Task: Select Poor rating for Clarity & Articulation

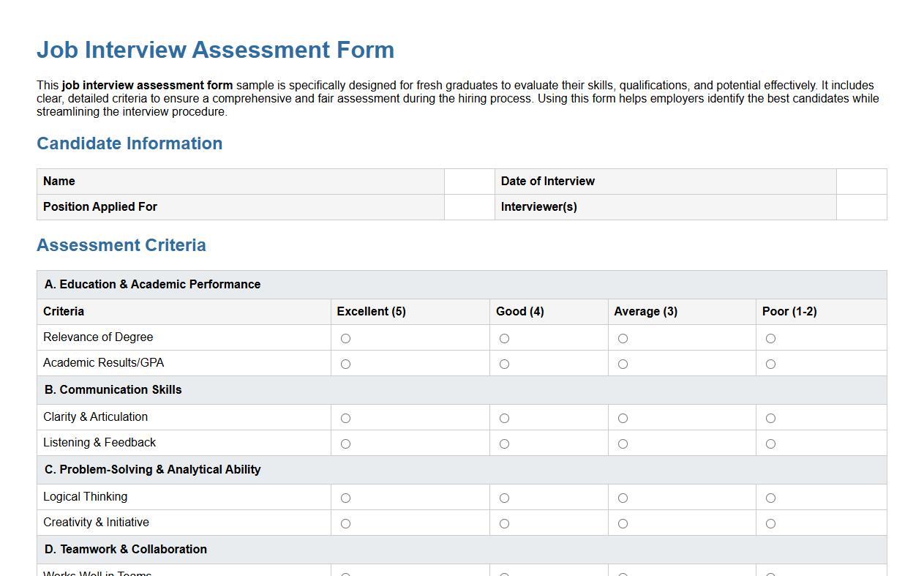Action: click(770, 417)
